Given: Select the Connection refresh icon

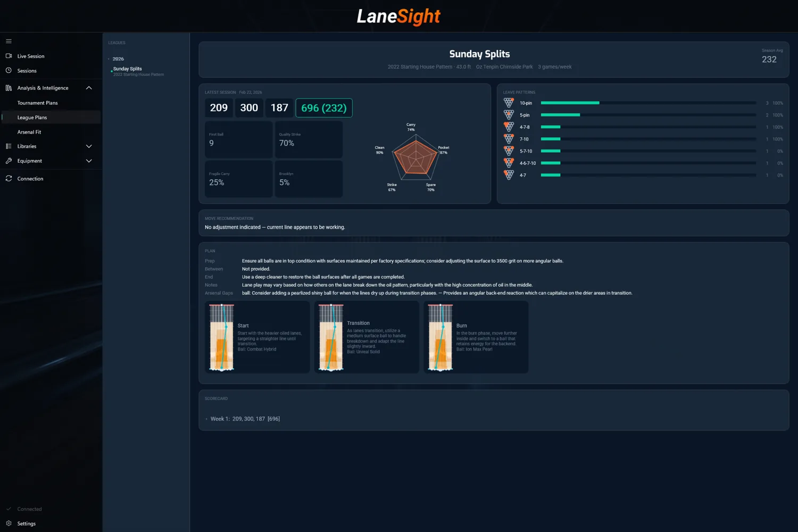Looking at the screenshot, I should pos(9,178).
